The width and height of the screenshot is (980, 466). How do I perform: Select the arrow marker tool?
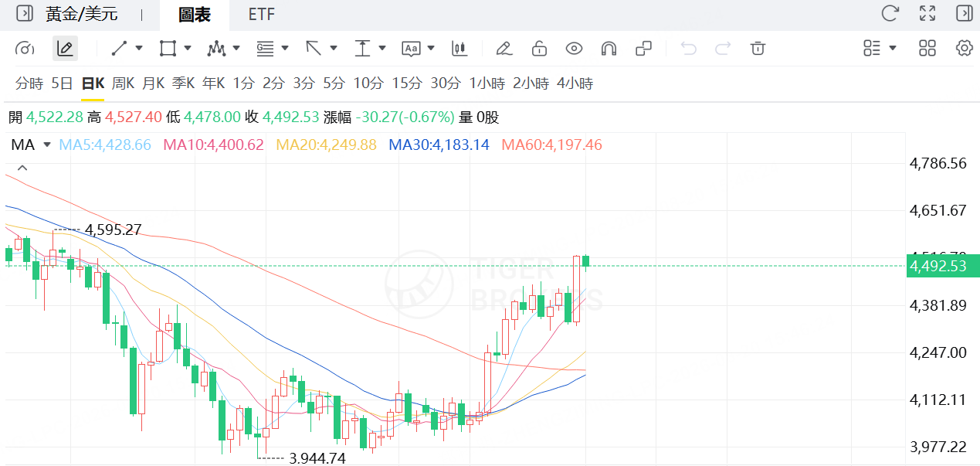pyautogui.click(x=314, y=49)
